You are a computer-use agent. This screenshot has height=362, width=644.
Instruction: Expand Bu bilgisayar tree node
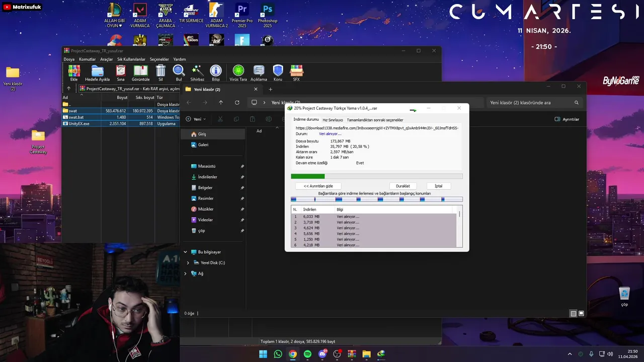coord(185,252)
